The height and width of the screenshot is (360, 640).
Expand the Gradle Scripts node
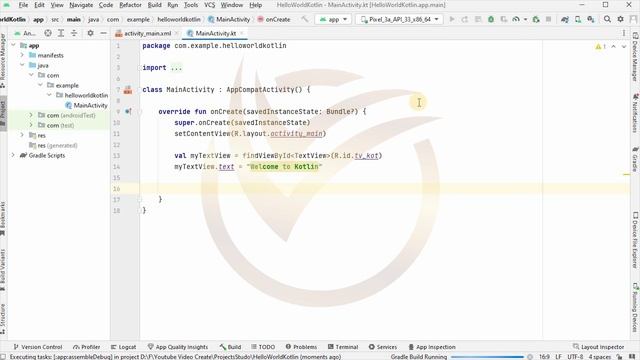click(13, 155)
